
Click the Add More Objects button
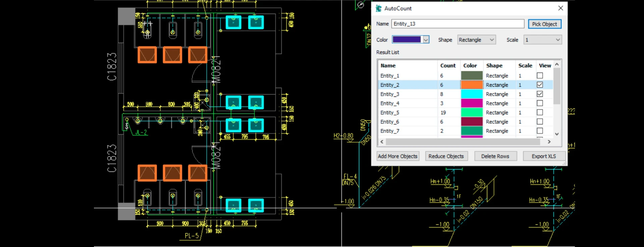(x=397, y=156)
